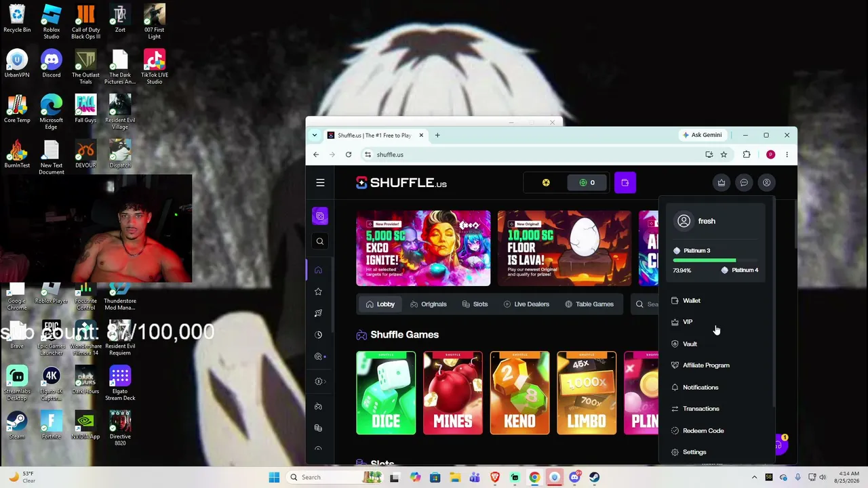Screen dimensions: 868x488
Task: Switch to the Lobby tab
Action: click(x=380, y=304)
